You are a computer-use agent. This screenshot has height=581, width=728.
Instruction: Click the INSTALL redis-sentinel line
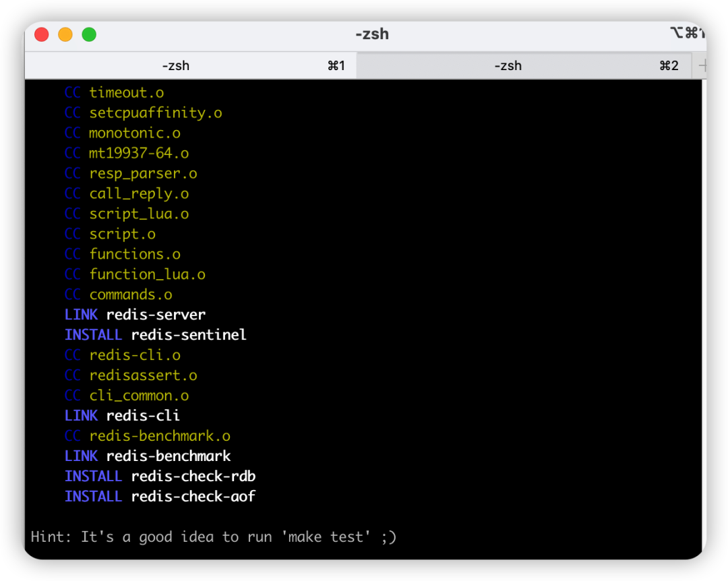[x=155, y=335]
